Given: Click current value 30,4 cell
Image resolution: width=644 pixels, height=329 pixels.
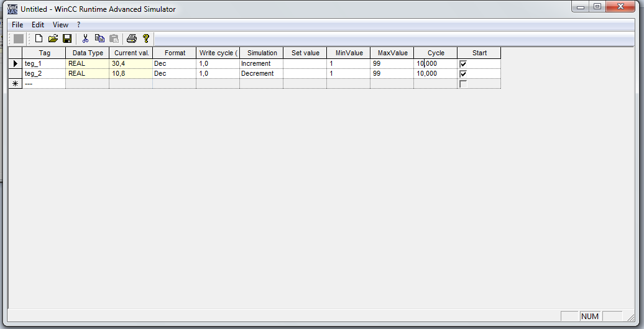Looking at the screenshot, I should (131, 63).
